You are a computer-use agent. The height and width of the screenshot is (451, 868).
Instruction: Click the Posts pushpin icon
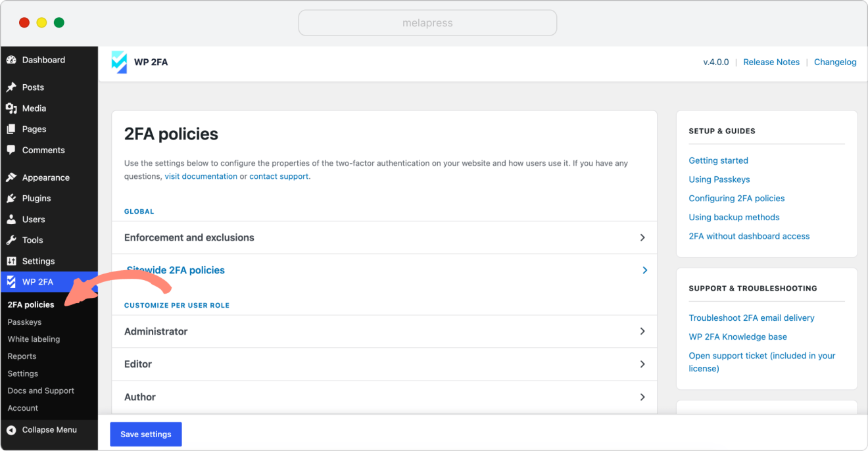point(11,87)
